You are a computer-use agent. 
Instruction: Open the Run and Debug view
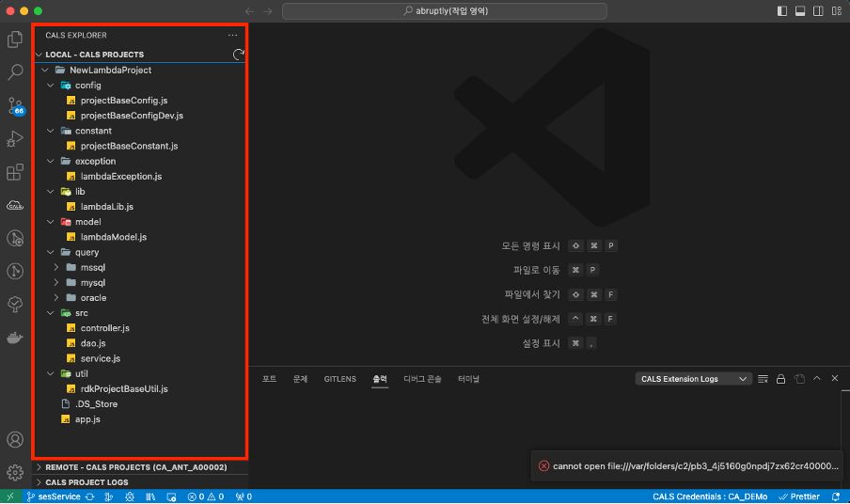tap(15, 139)
